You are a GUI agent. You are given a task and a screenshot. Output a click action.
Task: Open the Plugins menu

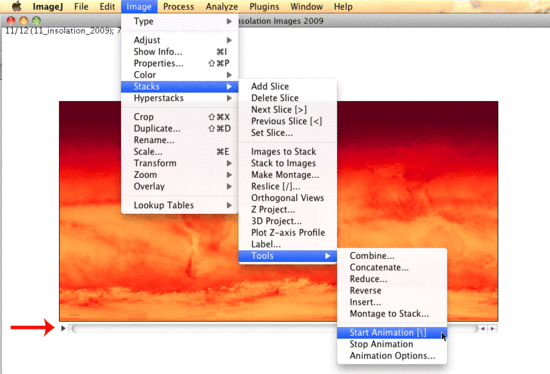[264, 6]
